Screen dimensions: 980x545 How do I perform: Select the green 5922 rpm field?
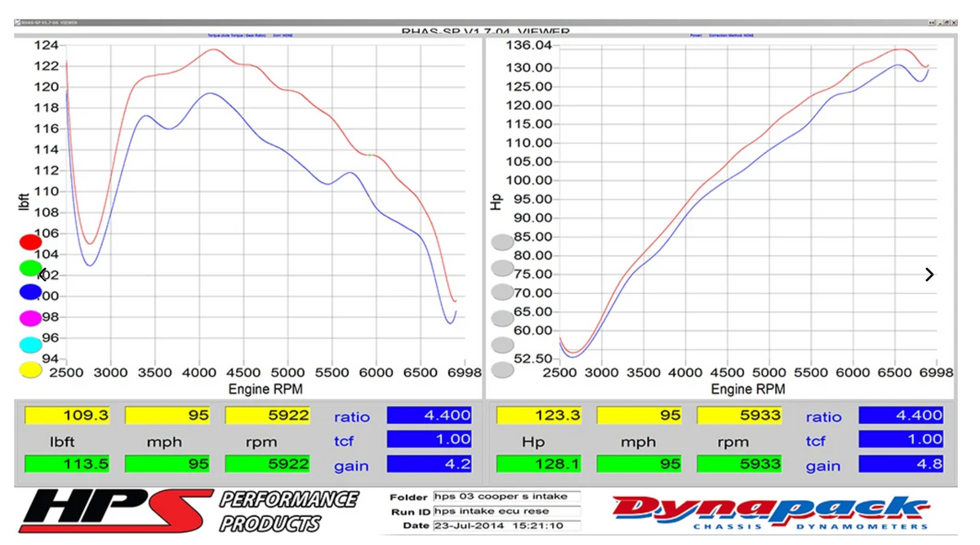coord(268,464)
